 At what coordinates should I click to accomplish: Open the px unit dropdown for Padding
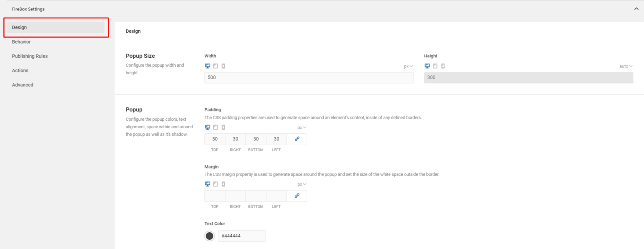pos(301,127)
